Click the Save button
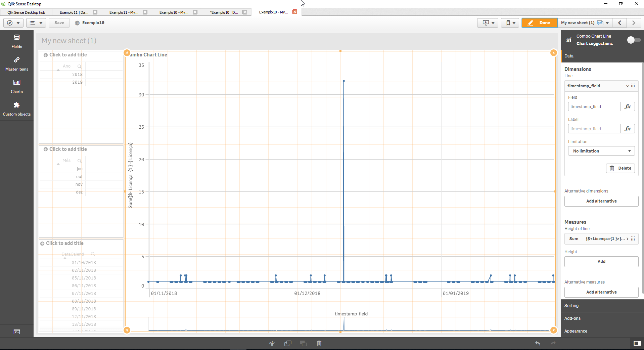 [59, 23]
